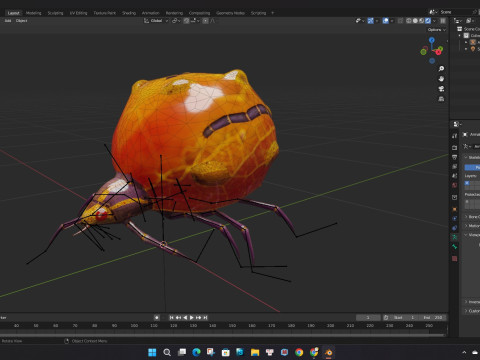
Task: Toggle the camera view icon
Action: (441, 89)
